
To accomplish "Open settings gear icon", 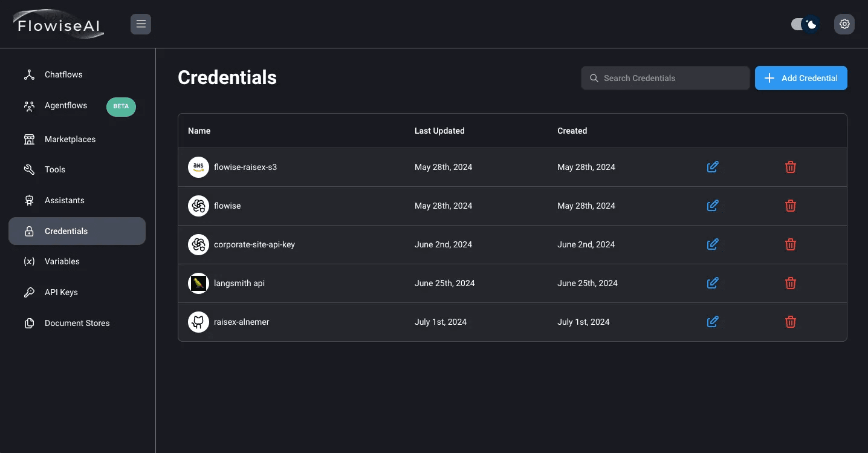I will pos(844,24).
